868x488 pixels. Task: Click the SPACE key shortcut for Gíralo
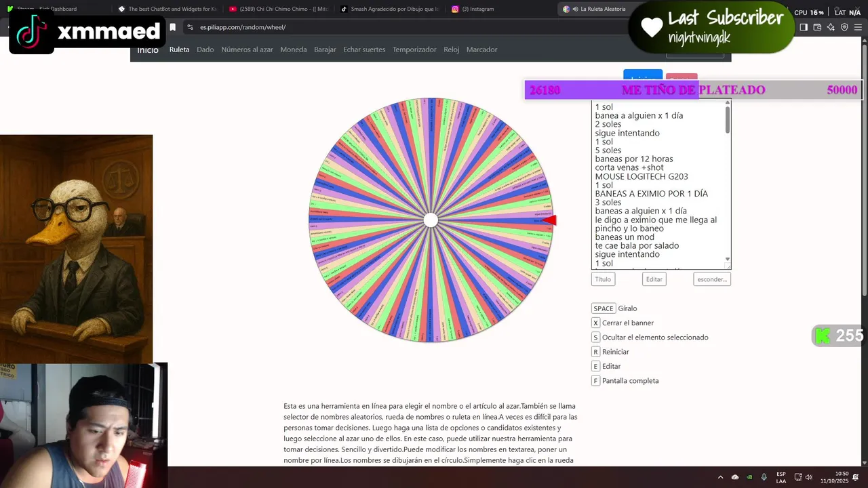pyautogui.click(x=604, y=308)
